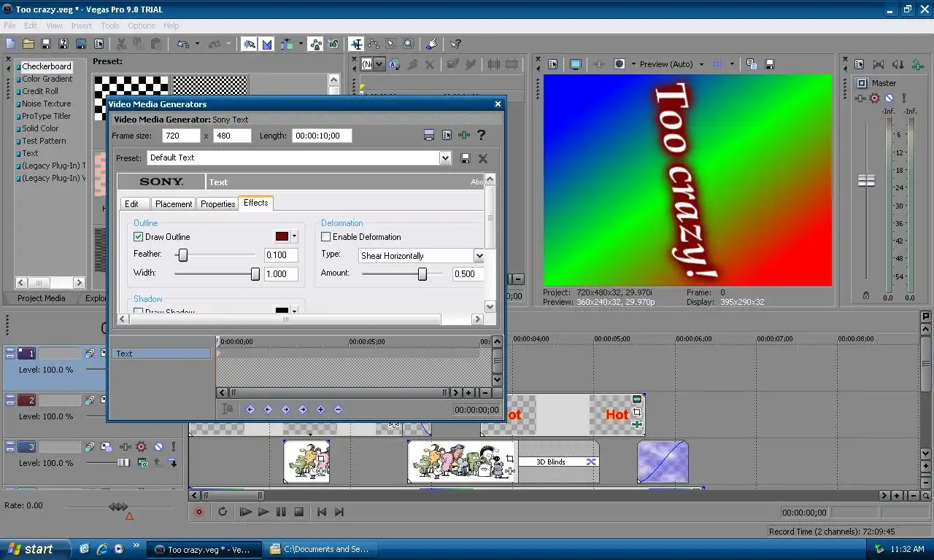Click the Outline Feather slider handle
This screenshot has height=560, width=934.
click(183, 254)
